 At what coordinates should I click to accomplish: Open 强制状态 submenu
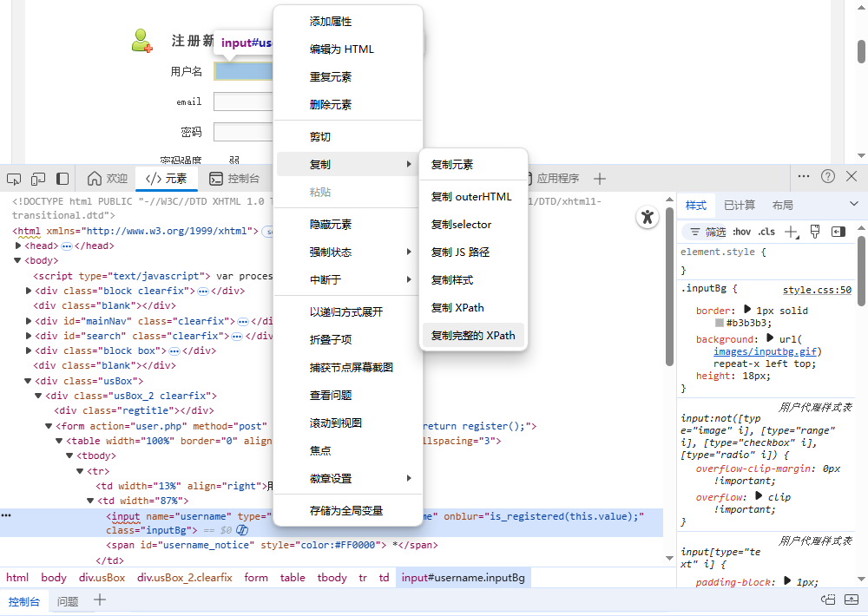coord(348,252)
